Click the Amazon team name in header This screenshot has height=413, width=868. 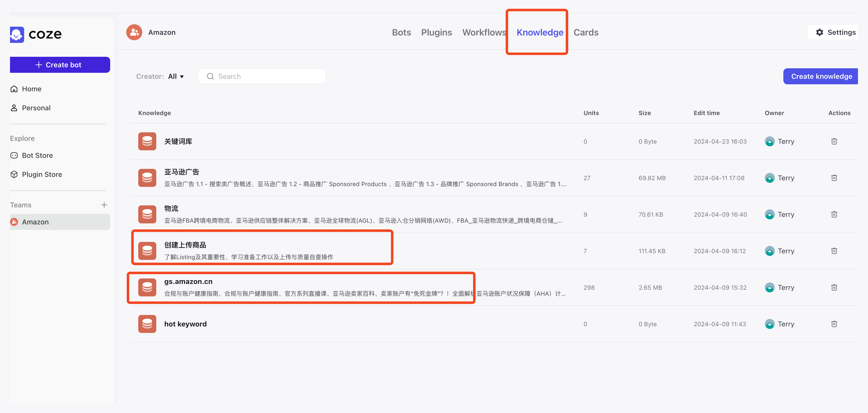click(162, 32)
